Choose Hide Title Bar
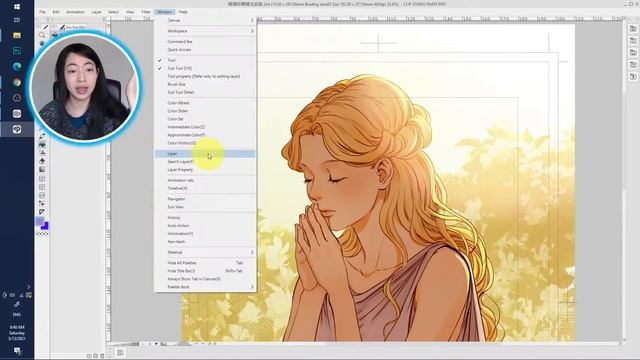640x360 pixels. [205, 271]
